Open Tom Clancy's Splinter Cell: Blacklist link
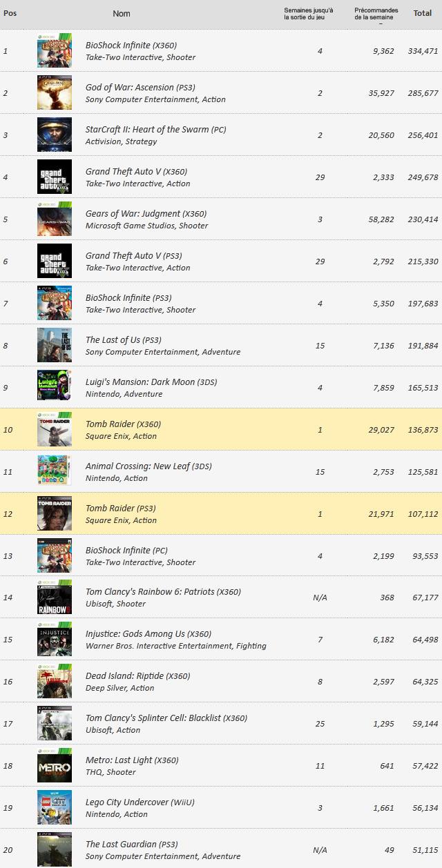 (166, 718)
